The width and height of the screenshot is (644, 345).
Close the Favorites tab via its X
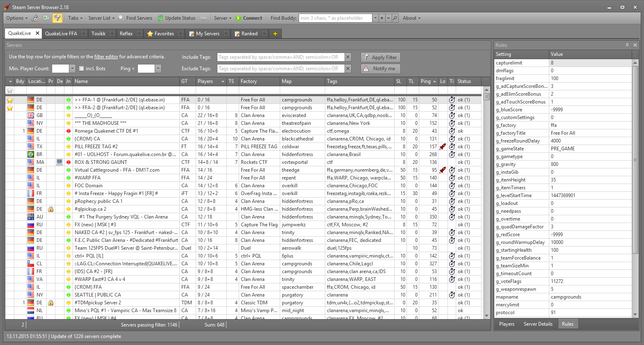pos(181,34)
